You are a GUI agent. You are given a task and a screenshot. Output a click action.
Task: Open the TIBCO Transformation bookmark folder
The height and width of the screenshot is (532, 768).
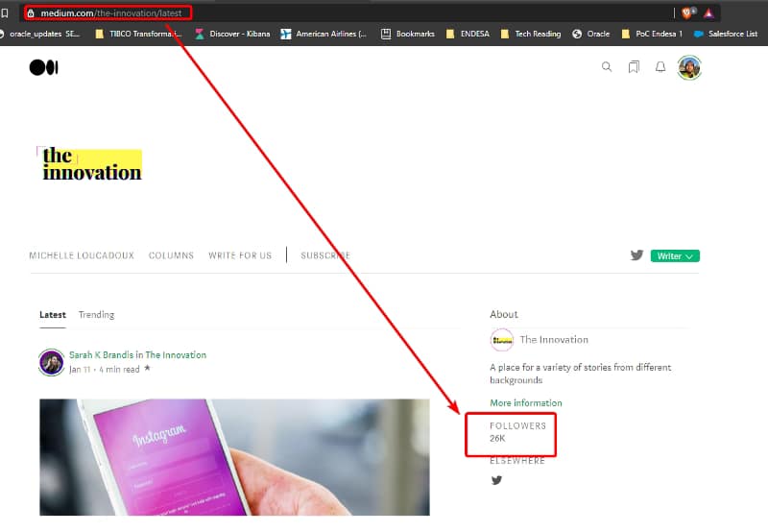point(138,34)
